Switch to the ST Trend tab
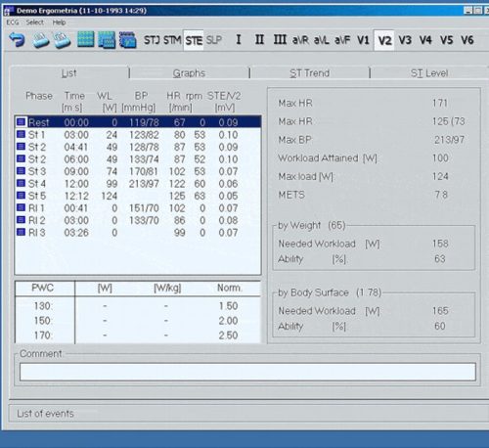 tap(310, 73)
